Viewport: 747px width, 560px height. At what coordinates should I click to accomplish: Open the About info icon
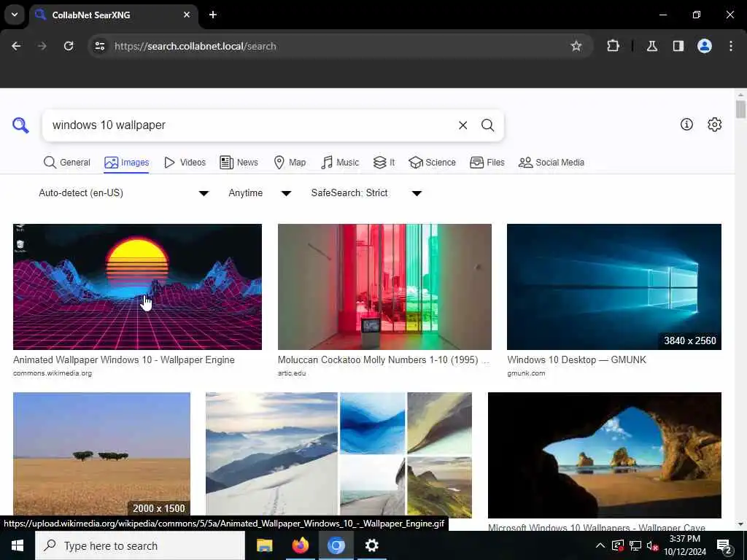point(686,124)
